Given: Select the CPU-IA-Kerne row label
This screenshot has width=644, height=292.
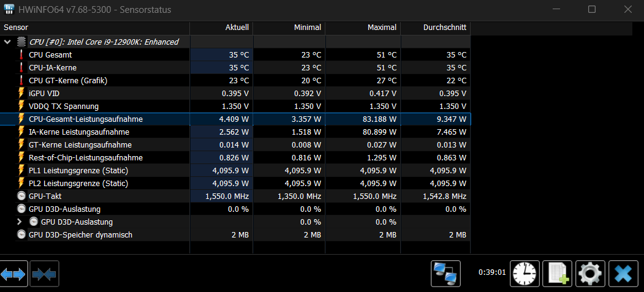Looking at the screenshot, I should [53, 68].
